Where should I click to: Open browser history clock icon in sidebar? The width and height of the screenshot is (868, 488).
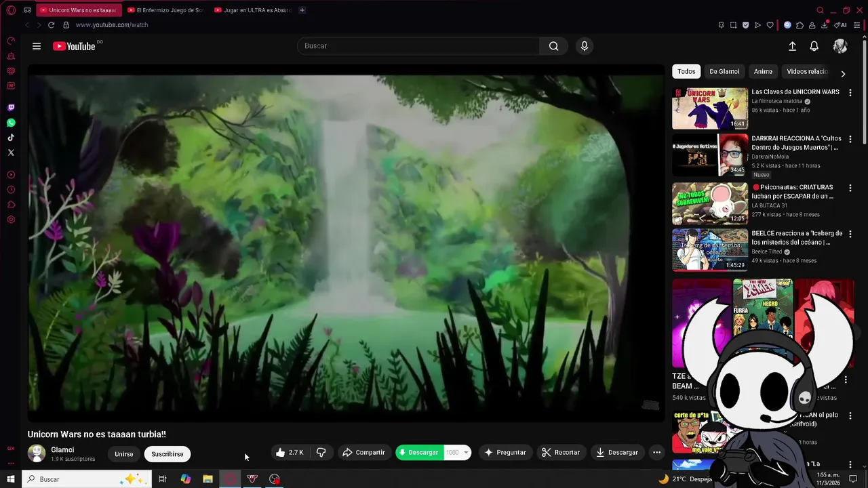tap(11, 190)
